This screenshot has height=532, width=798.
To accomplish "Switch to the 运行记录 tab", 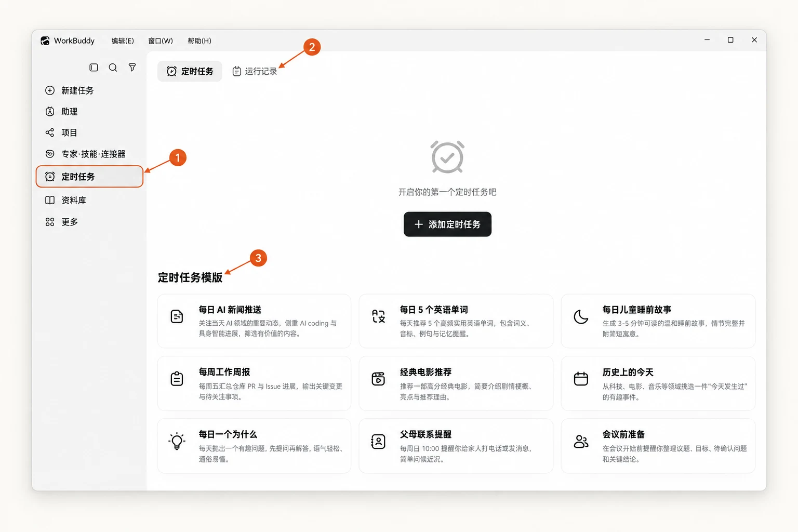I will (255, 71).
